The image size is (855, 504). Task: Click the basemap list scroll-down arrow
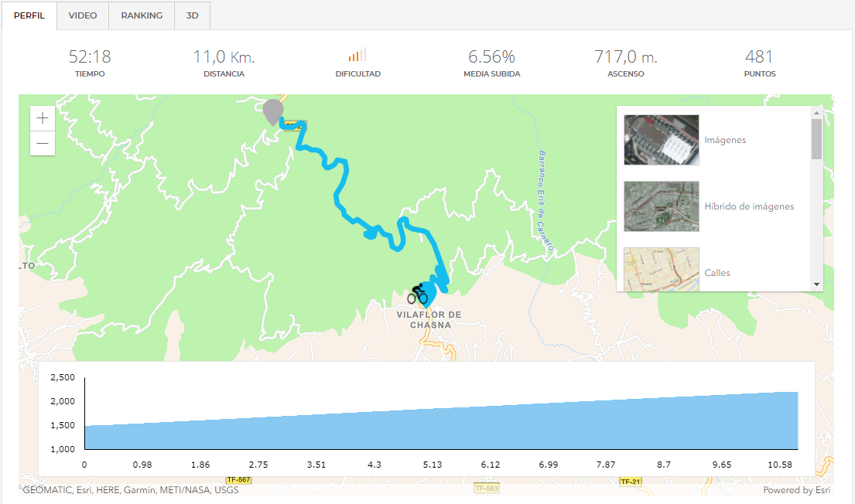point(816,284)
